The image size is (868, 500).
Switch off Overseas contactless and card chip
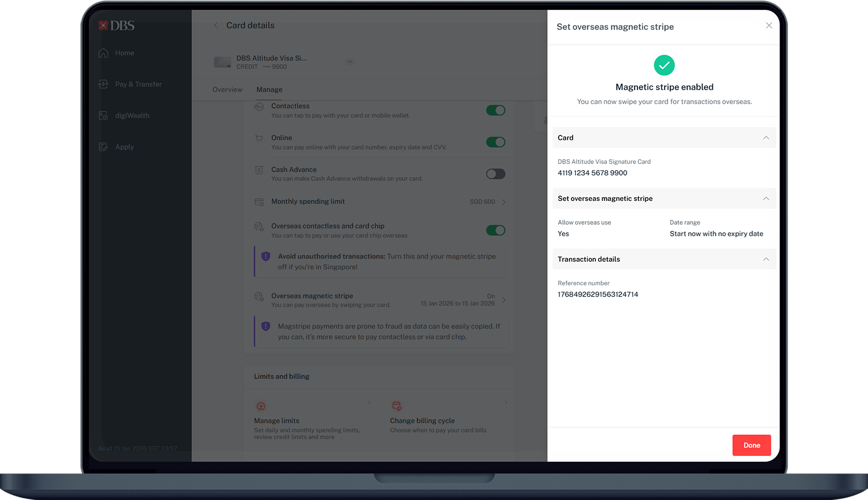tap(495, 230)
